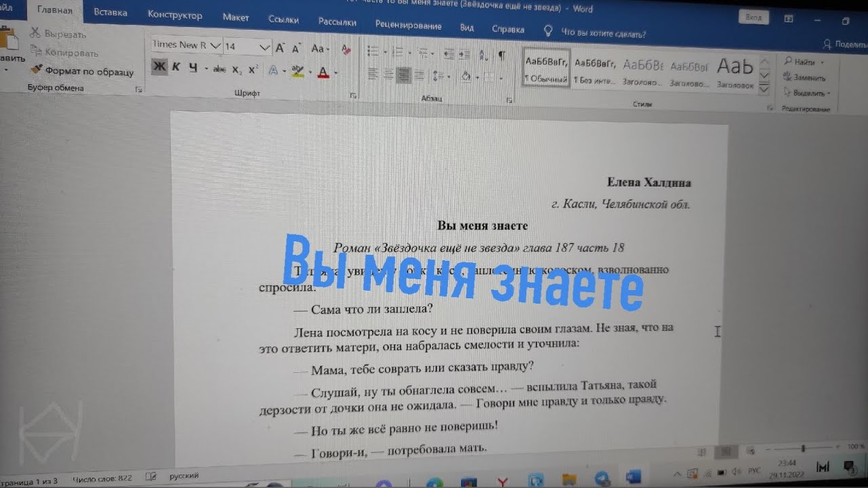This screenshot has width=868, height=488.
Task: Apply bulleted list icon
Action: (372, 52)
